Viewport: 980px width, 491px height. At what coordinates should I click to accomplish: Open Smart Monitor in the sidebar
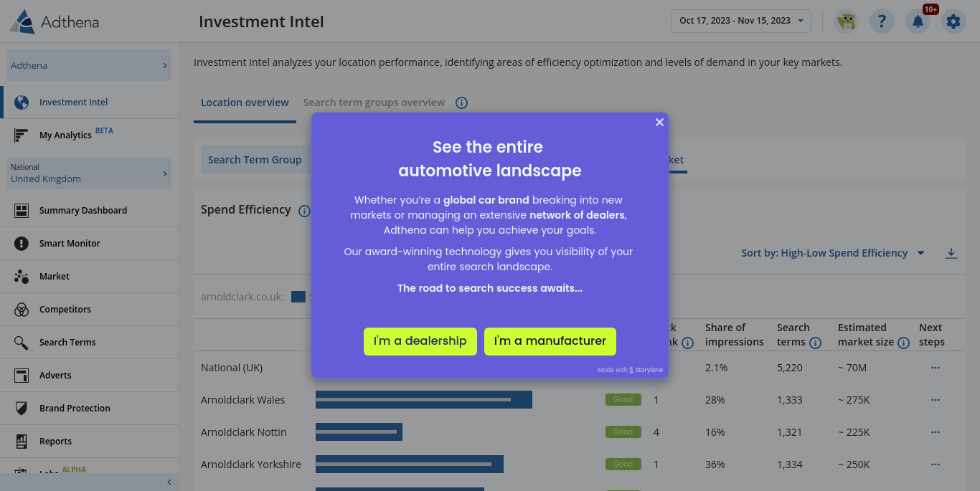point(70,244)
